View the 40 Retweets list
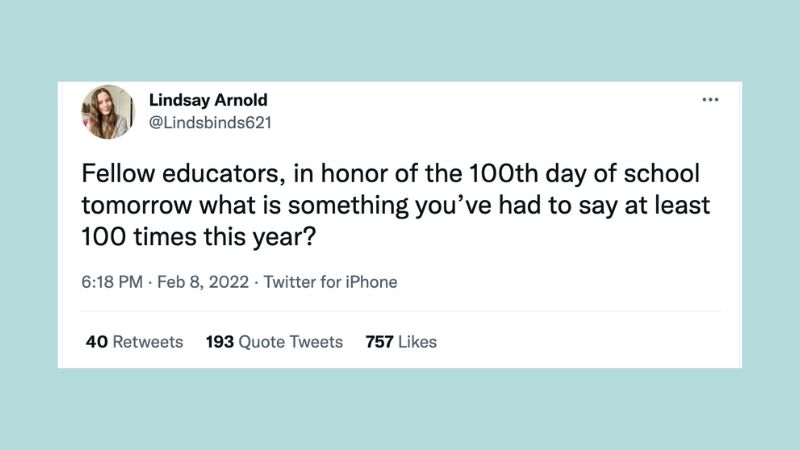Image resolution: width=800 pixels, height=450 pixels. (135, 342)
